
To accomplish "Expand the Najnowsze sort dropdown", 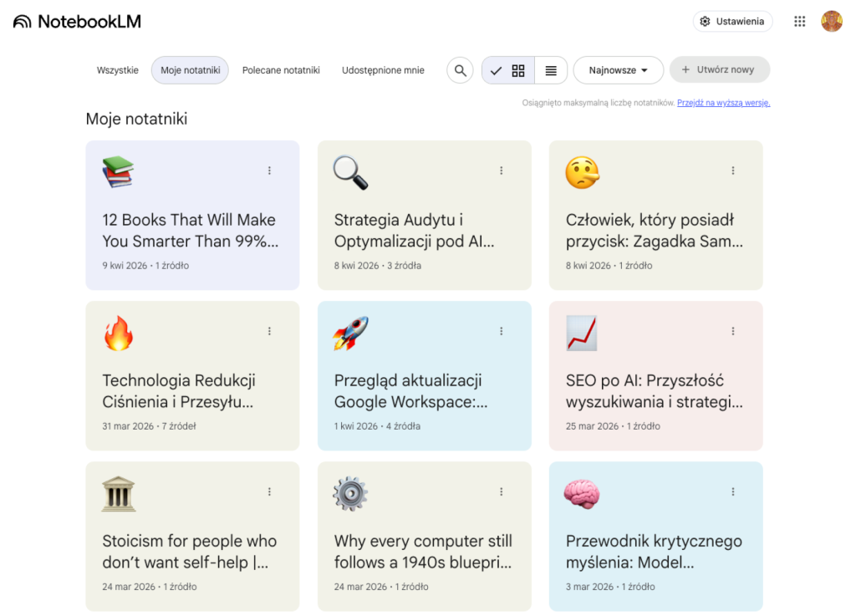I will 618,70.
